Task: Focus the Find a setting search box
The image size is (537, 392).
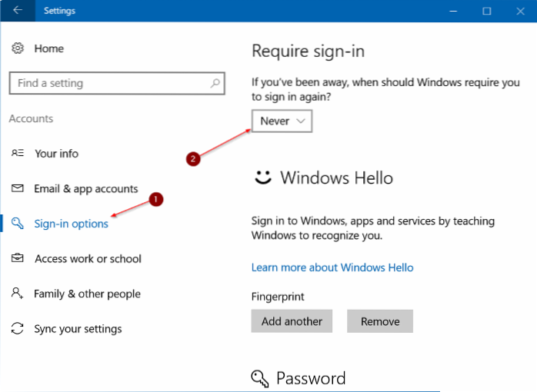Action: click(x=108, y=83)
